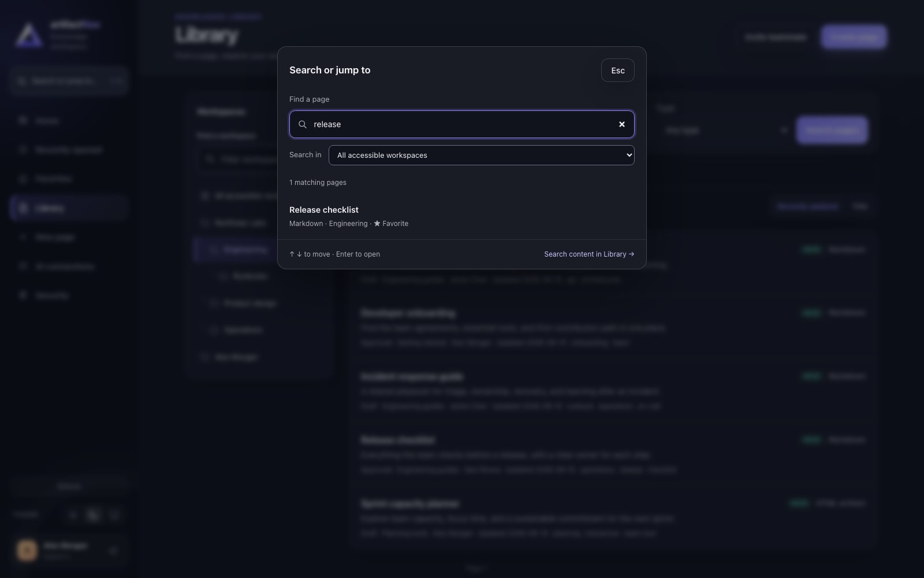Close the search dialog with Esc button
Screen dimensions: 924x578
[x=617, y=71]
